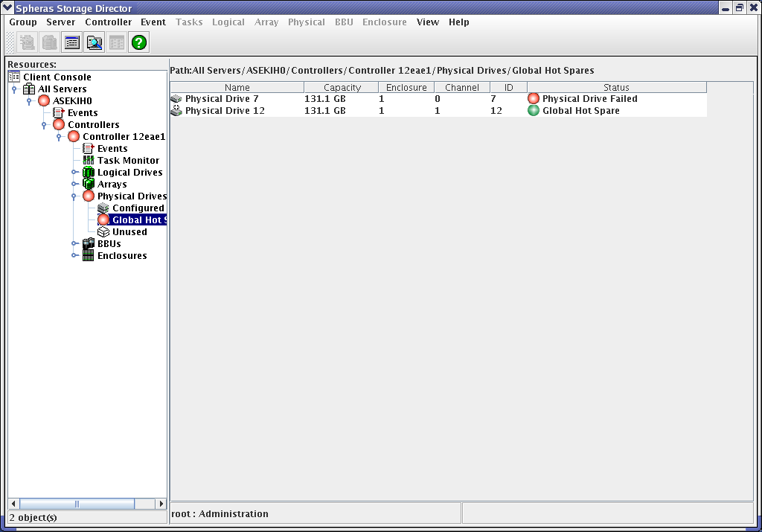
Task: Click the Client Console icon in tree
Action: [14, 77]
